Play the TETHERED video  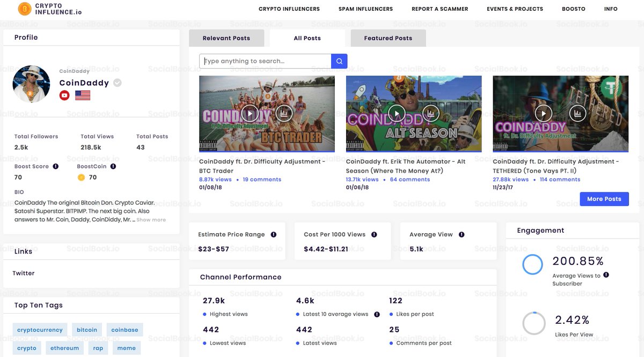543,113
